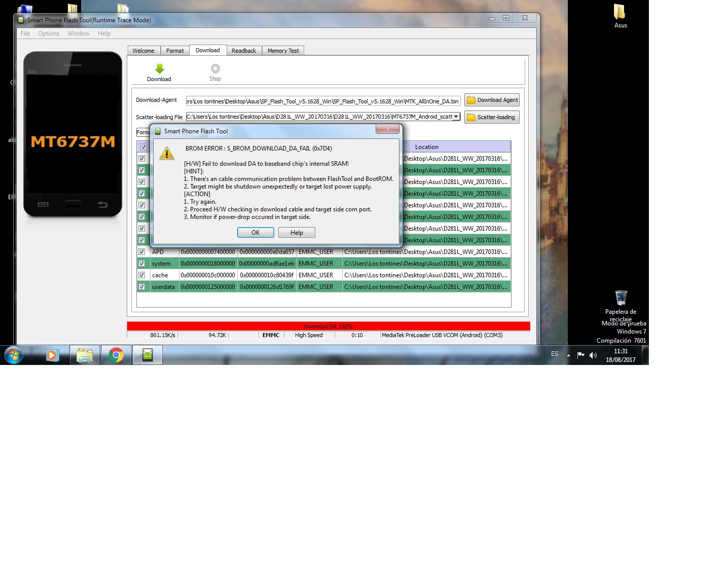Click the Windows Start orb

14,355
